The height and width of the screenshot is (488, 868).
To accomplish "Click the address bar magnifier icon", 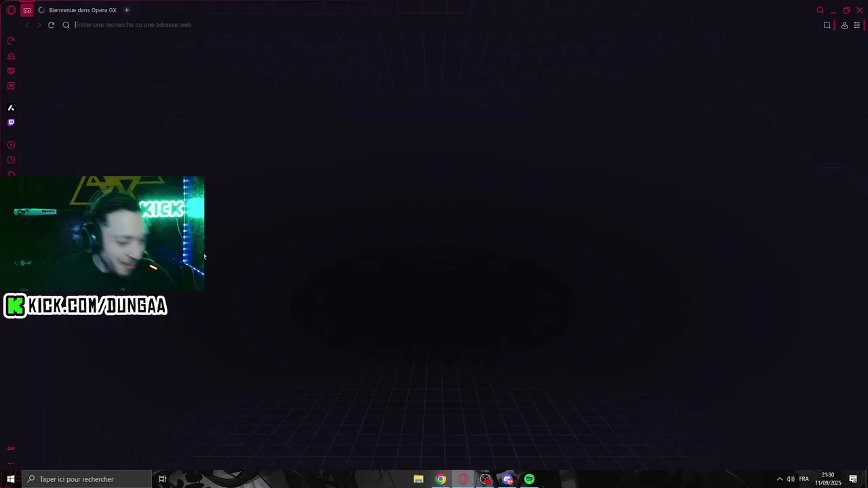I will [x=66, y=25].
